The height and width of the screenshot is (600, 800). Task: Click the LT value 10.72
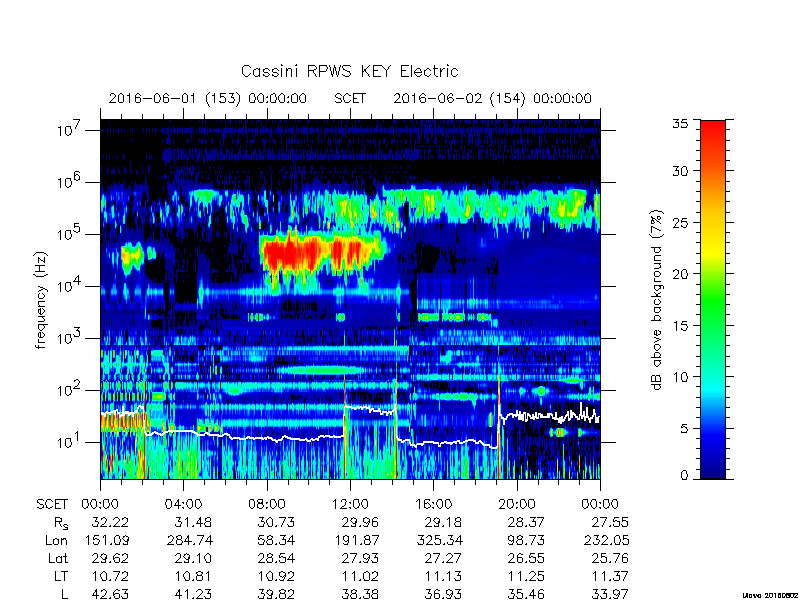110,577
